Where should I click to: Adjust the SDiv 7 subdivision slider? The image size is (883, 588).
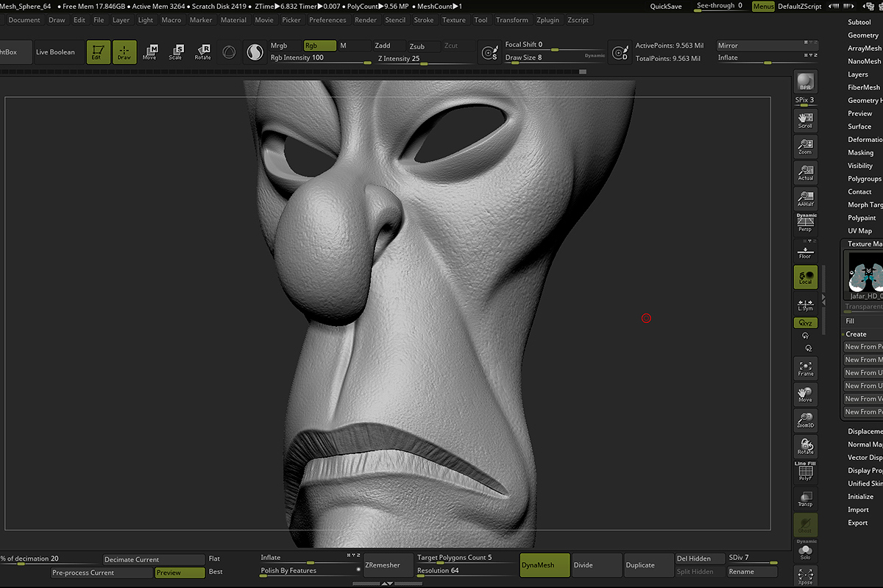coord(752,559)
